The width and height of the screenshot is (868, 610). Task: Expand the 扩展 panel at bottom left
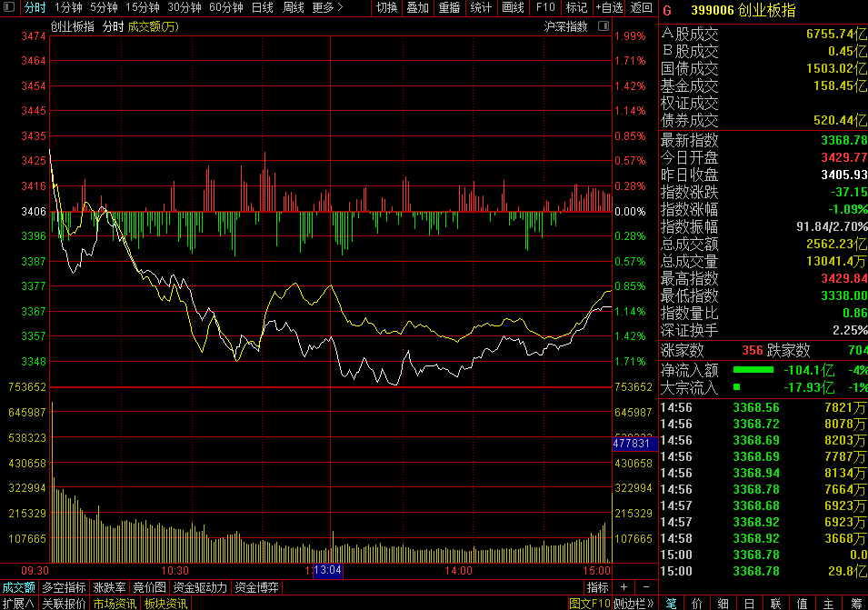(x=18, y=603)
